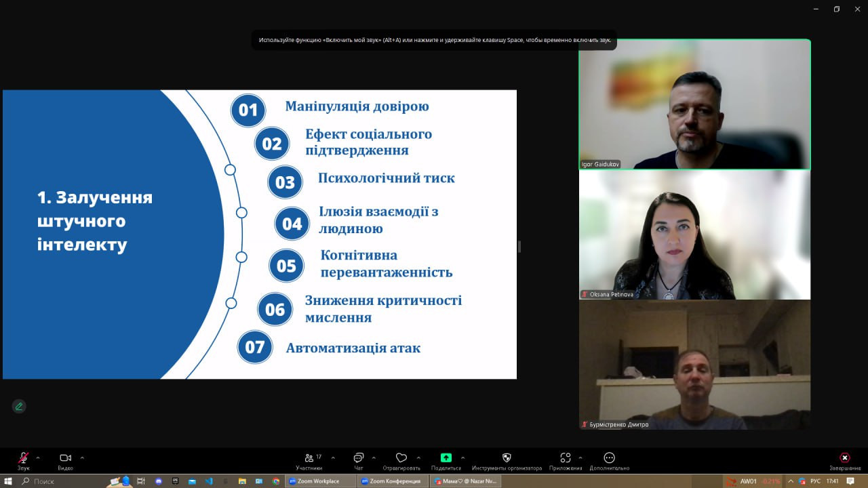Click slide item Автоматизація атак
The width and height of the screenshot is (868, 488).
pyautogui.click(x=353, y=348)
